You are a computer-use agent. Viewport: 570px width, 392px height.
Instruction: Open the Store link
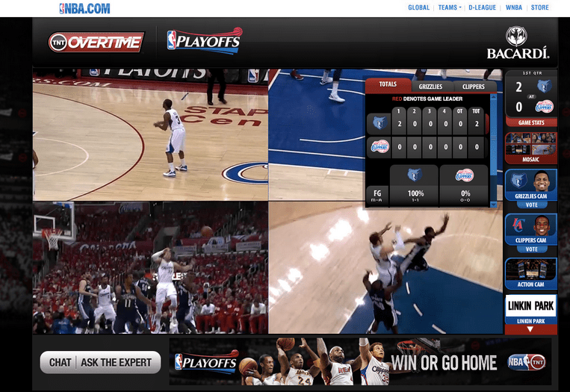tap(540, 7)
